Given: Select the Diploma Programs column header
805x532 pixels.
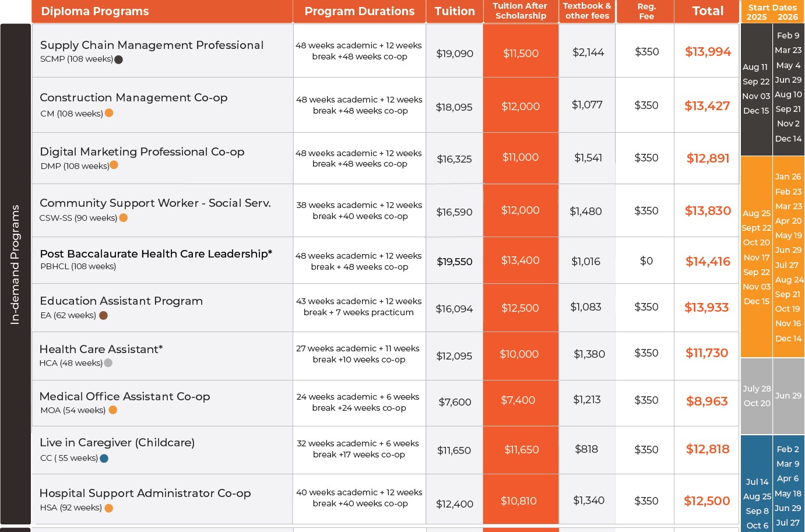Looking at the screenshot, I should [95, 12].
